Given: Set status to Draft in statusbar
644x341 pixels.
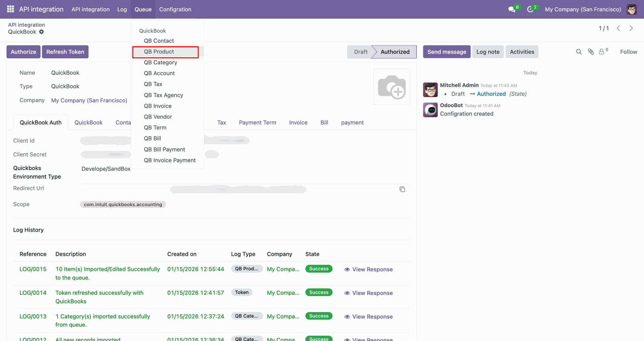Looking at the screenshot, I should point(360,52).
